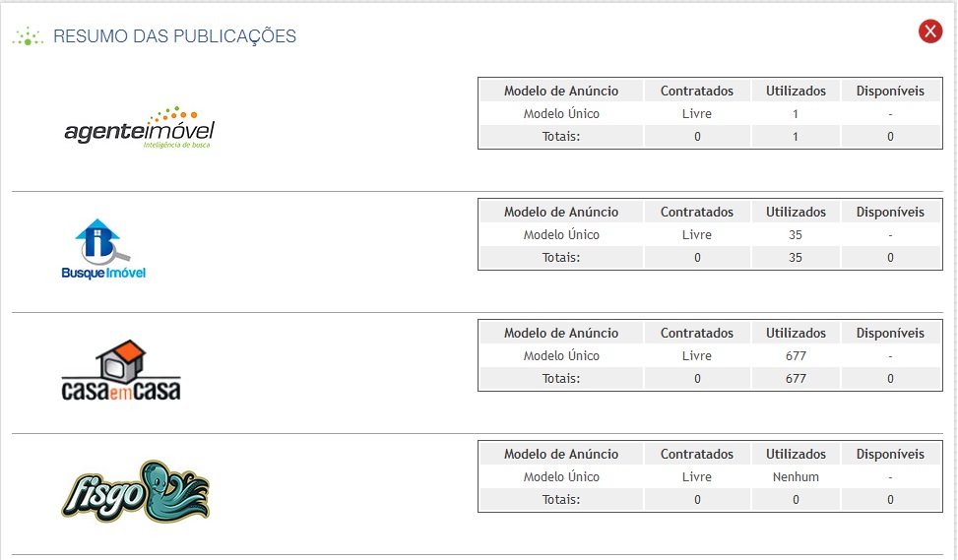Click the Fisgo octopus logo
The height and width of the screenshot is (560, 958).
135,490
